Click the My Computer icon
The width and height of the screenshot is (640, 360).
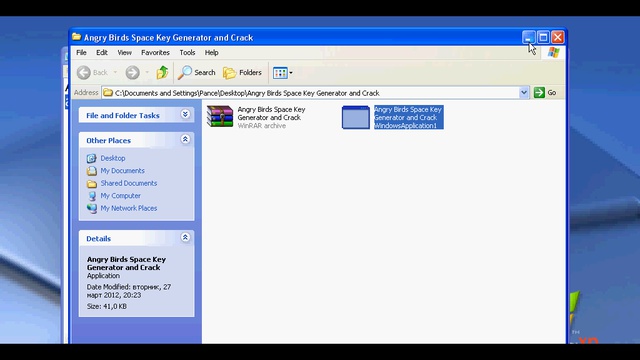[x=91, y=196]
